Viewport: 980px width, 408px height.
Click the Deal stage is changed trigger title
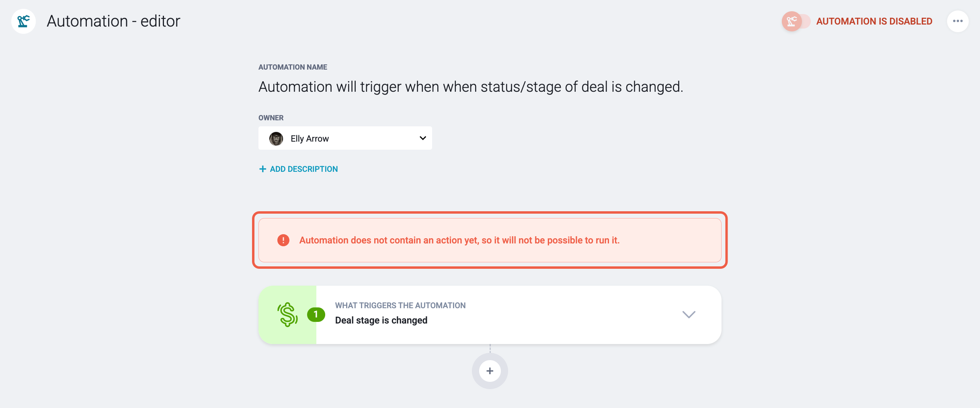pos(381,320)
